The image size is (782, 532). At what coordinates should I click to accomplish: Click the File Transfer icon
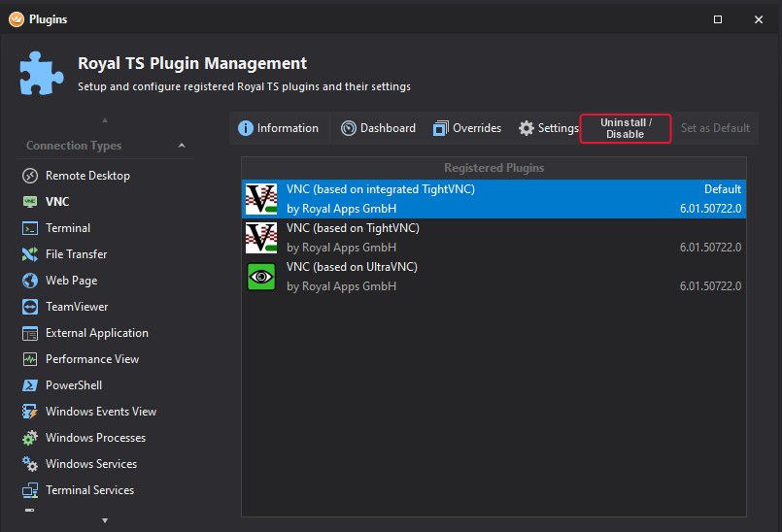(x=29, y=254)
